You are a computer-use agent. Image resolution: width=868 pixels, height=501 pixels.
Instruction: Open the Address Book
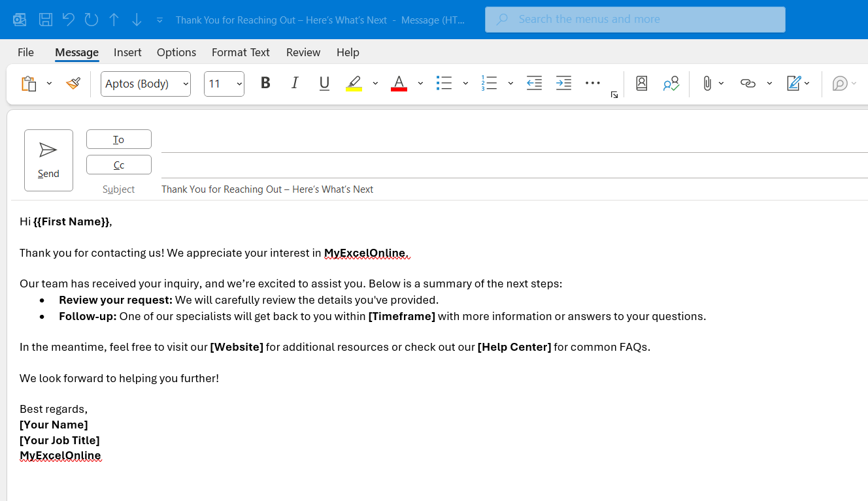click(x=642, y=83)
